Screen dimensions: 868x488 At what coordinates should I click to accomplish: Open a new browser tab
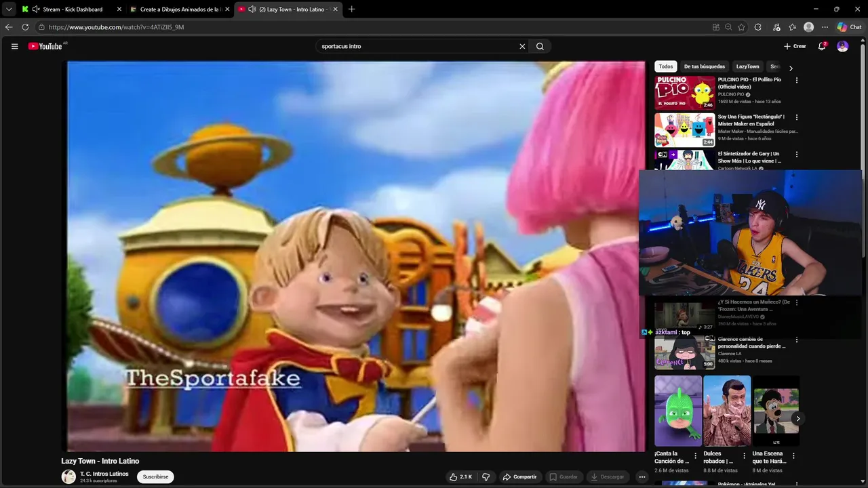click(351, 9)
